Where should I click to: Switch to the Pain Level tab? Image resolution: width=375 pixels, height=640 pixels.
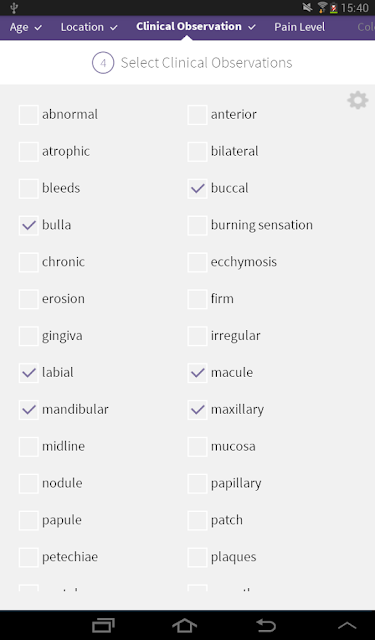click(x=300, y=27)
